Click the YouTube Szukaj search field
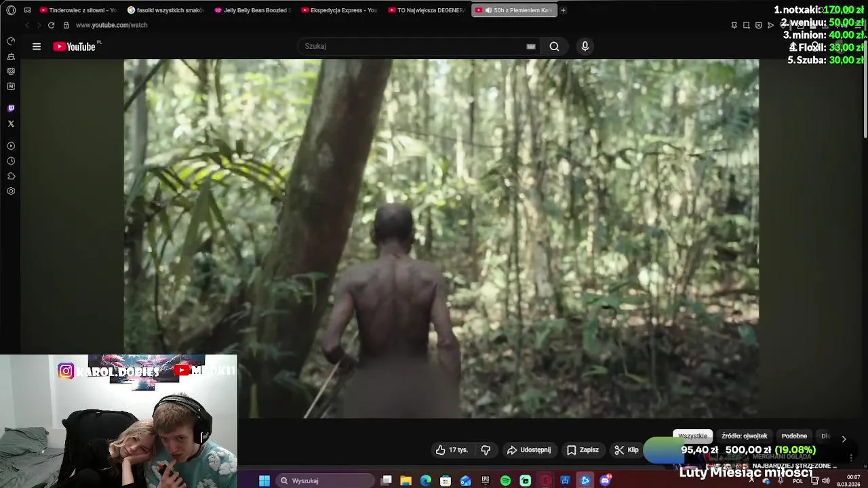 pos(418,46)
